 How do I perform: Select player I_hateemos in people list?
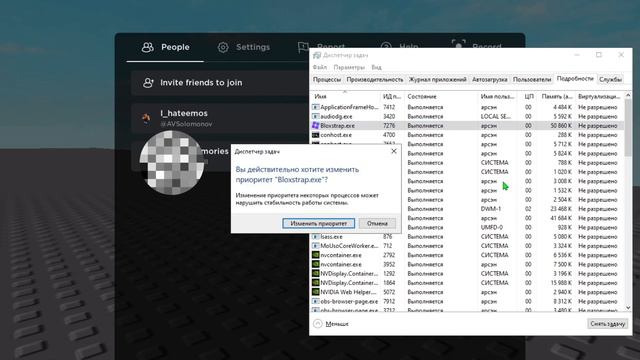pos(220,118)
